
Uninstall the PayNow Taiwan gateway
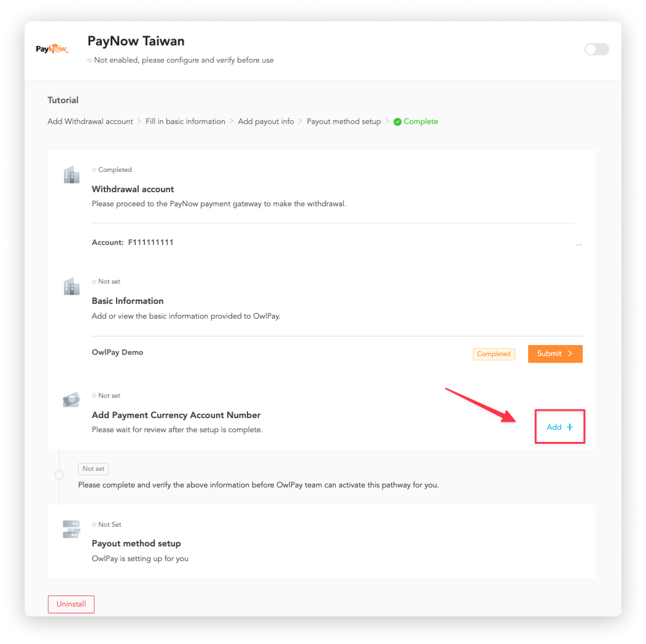pyautogui.click(x=71, y=604)
